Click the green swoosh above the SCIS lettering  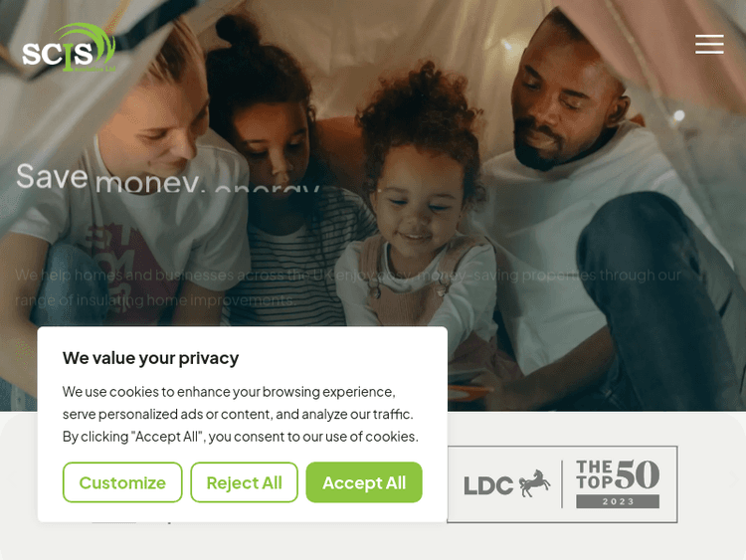tap(86, 42)
